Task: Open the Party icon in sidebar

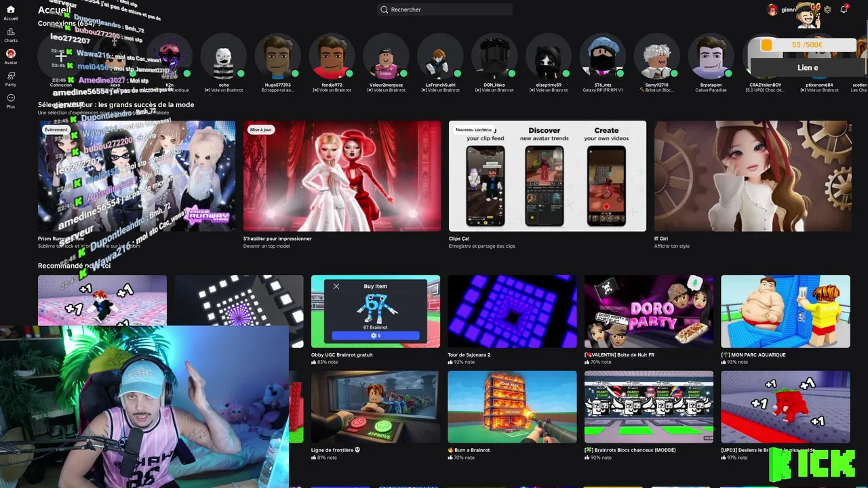Action: tap(11, 76)
